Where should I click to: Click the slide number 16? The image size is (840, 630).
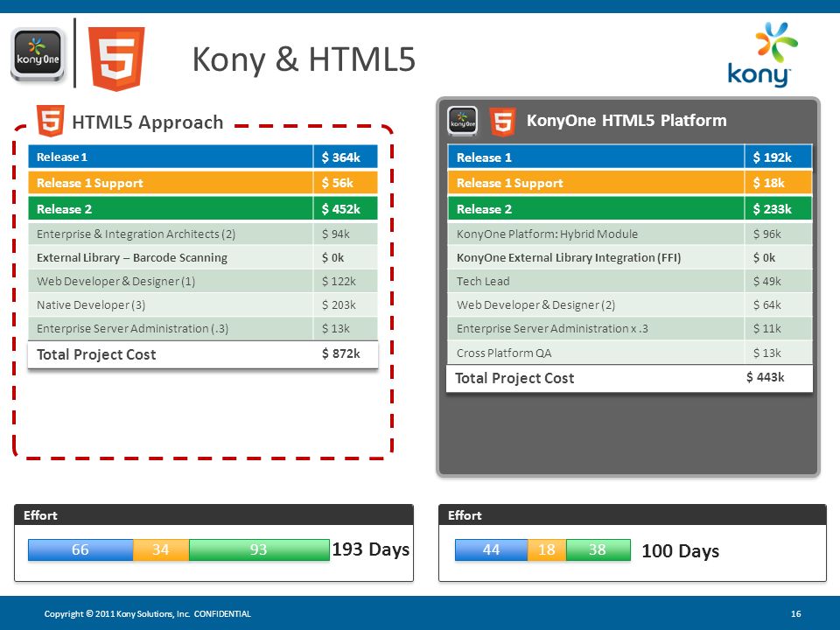point(796,614)
